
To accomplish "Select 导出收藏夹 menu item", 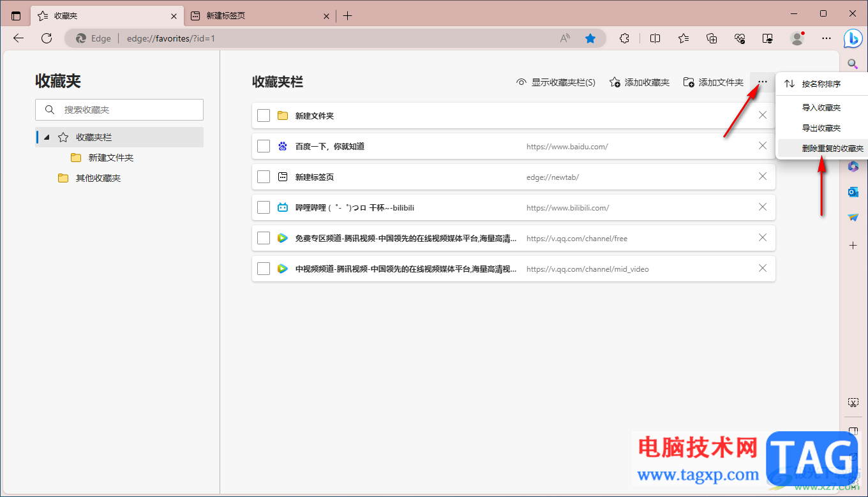I will tap(821, 128).
